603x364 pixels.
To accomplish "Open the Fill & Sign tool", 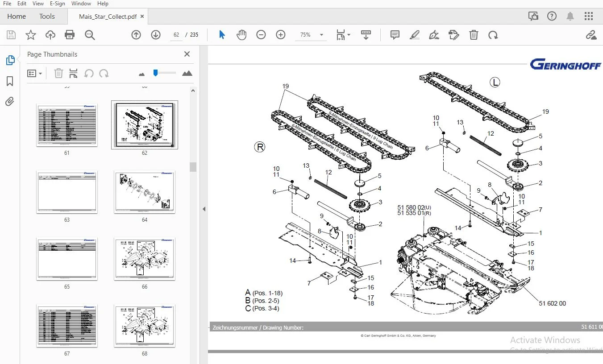I will pyautogui.click(x=434, y=35).
